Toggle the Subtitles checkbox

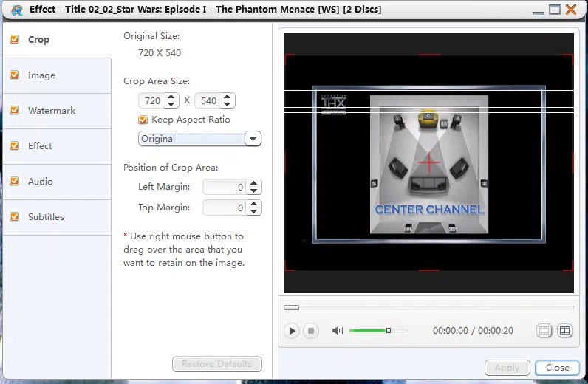pyautogui.click(x=15, y=216)
